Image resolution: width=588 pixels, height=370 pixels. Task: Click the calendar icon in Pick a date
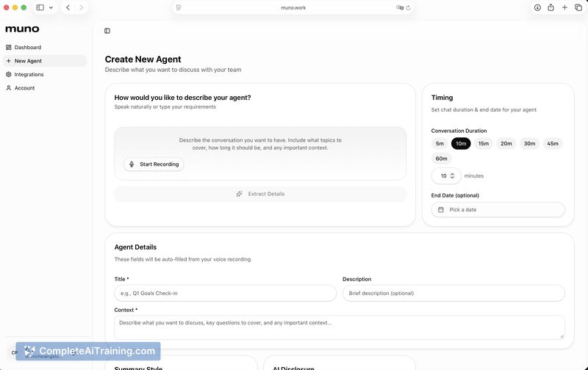tap(441, 210)
